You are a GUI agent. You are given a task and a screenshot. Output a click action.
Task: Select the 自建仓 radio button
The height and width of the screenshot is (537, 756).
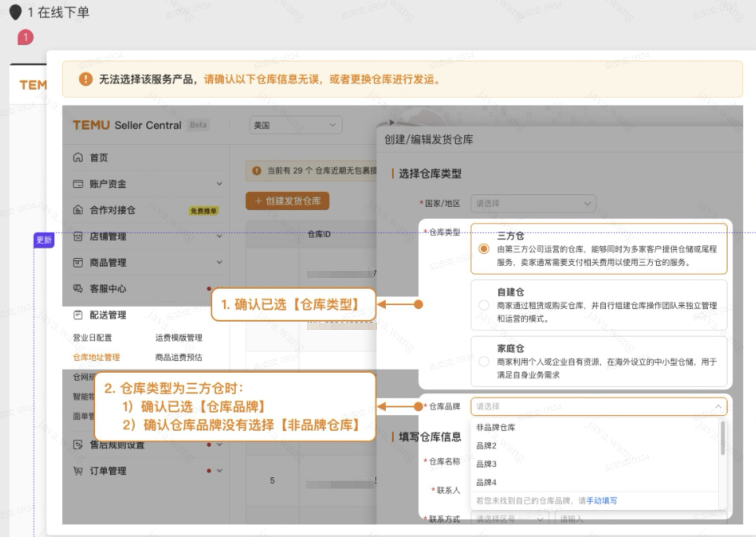[483, 305]
